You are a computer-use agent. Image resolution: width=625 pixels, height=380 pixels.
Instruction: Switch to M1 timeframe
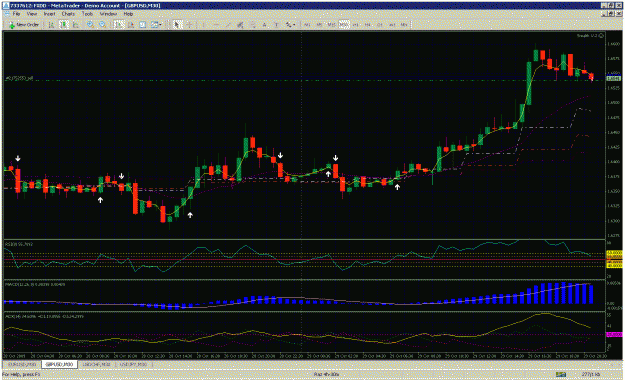307,25
